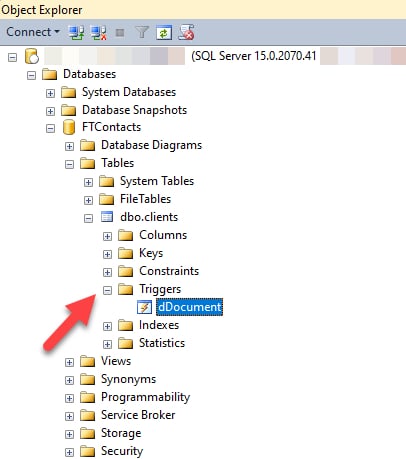Image resolution: width=406 pixels, height=459 pixels.
Task: Click the dDocument trigger lightning icon
Action: [145, 307]
